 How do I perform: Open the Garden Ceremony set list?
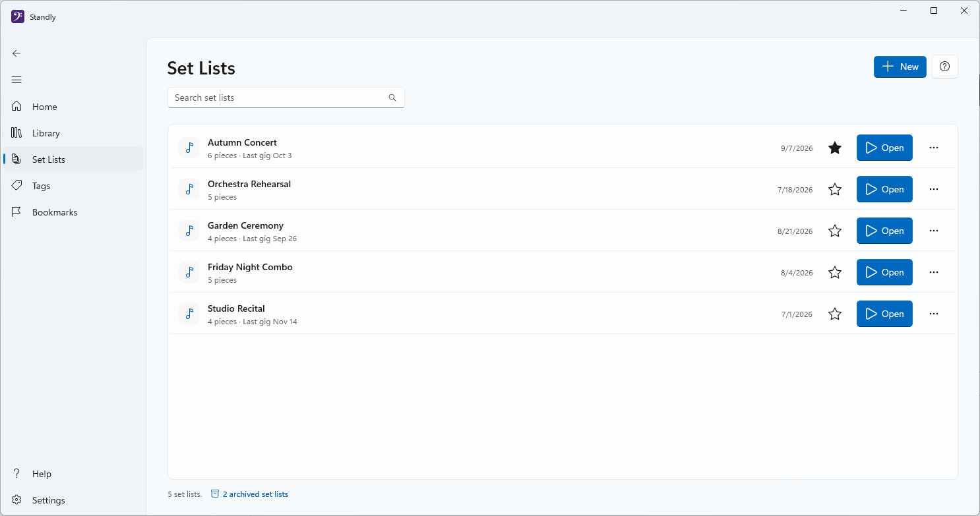tap(884, 231)
